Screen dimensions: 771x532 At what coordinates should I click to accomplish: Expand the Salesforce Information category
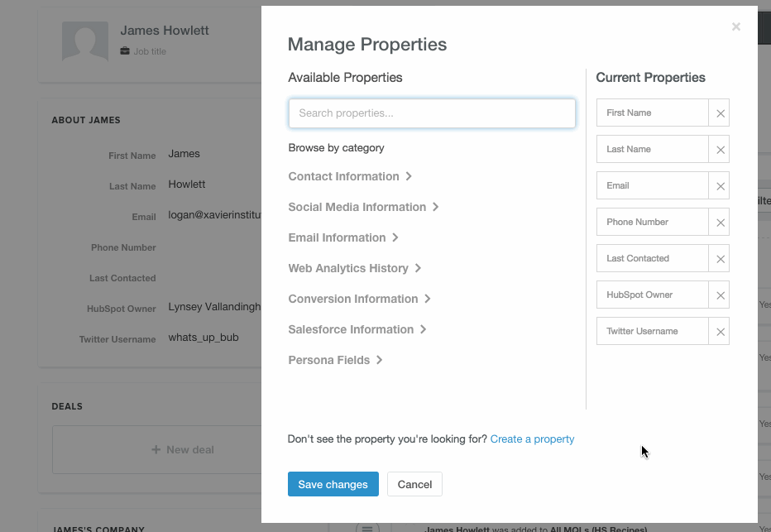pyautogui.click(x=357, y=329)
